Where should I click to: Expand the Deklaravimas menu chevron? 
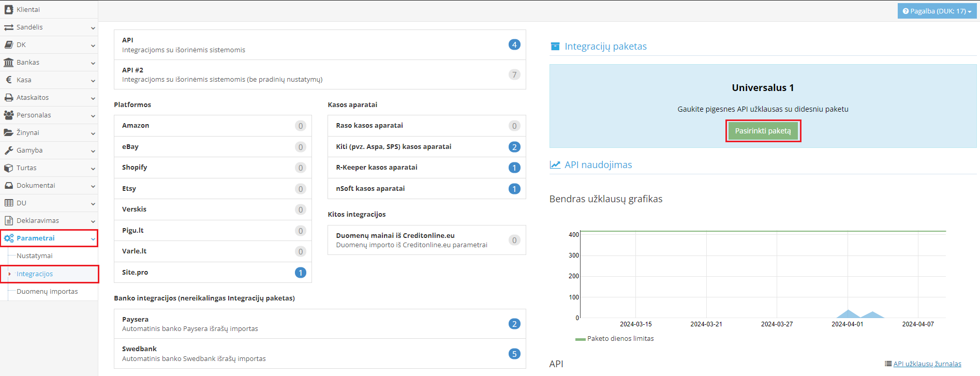[x=93, y=221]
